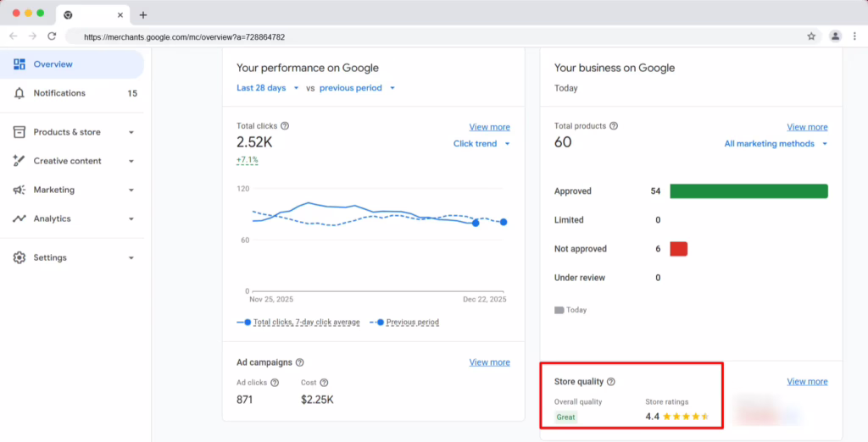This screenshot has width=868, height=442.
Task: Expand the Analytics menu section
Action: coord(131,218)
